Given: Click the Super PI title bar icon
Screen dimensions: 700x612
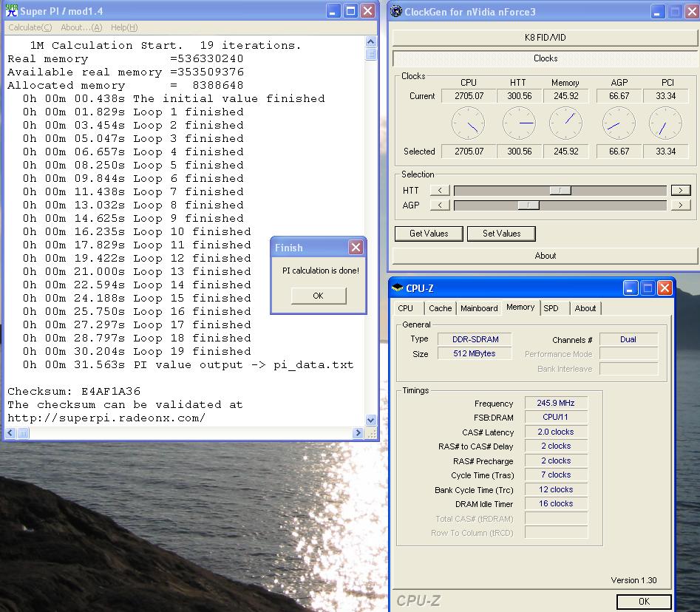Looking at the screenshot, I should tap(12, 10).
